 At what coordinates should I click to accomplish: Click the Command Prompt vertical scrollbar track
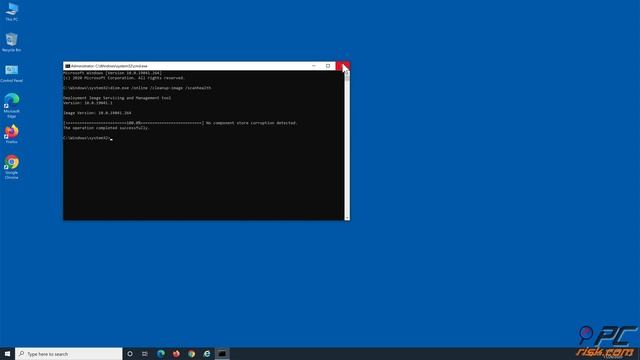pyautogui.click(x=347, y=147)
